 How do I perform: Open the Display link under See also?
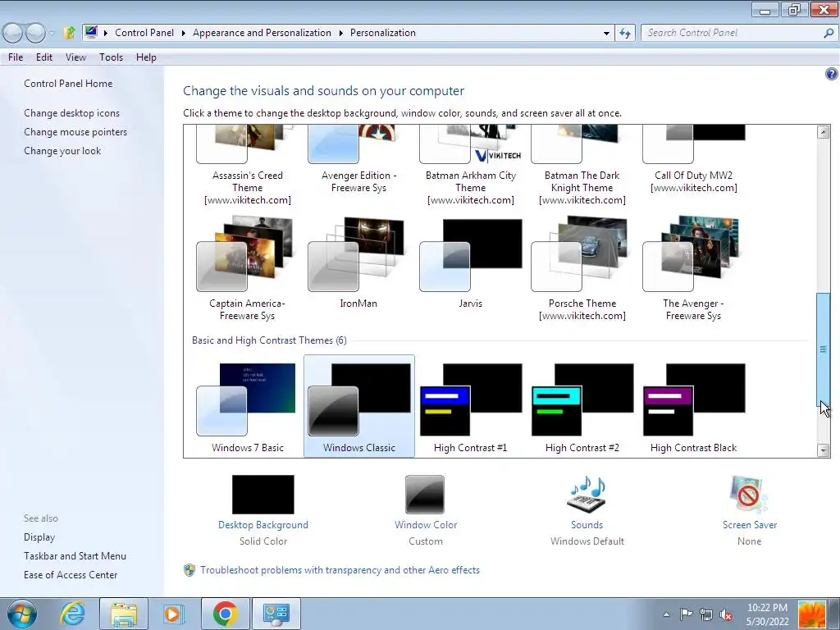tap(39, 537)
